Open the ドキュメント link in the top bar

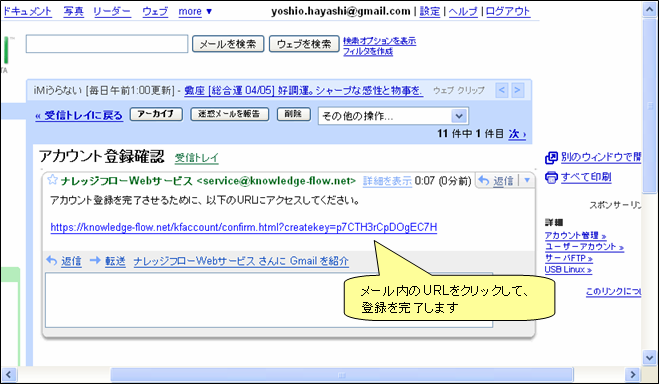[x=27, y=11]
